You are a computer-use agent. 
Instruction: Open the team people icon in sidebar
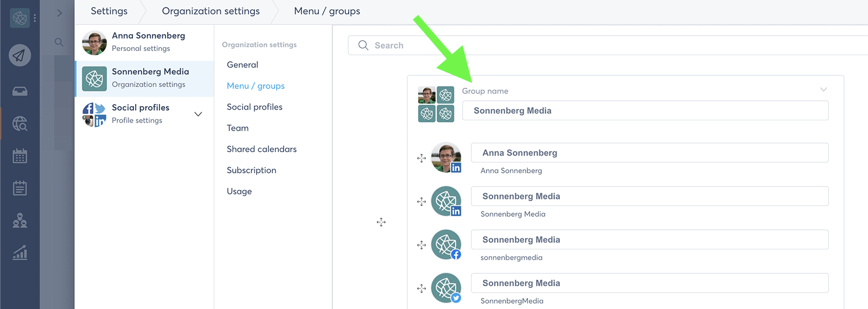[20, 221]
